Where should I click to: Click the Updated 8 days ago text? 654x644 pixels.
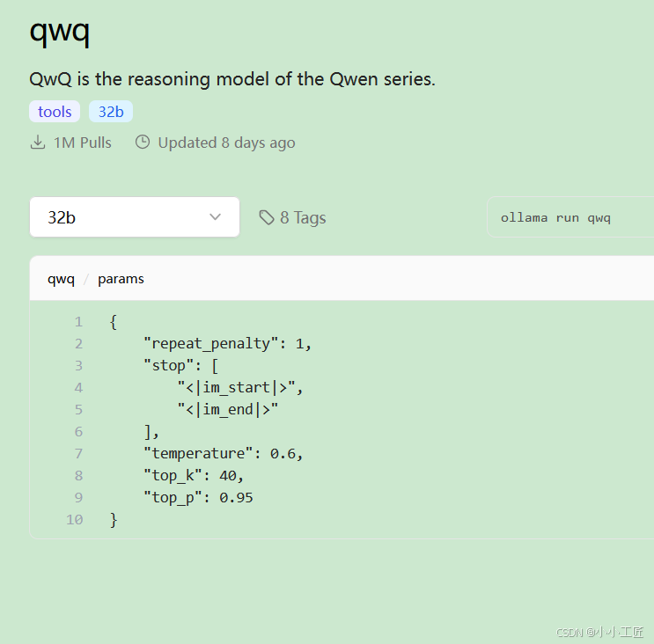tap(226, 143)
